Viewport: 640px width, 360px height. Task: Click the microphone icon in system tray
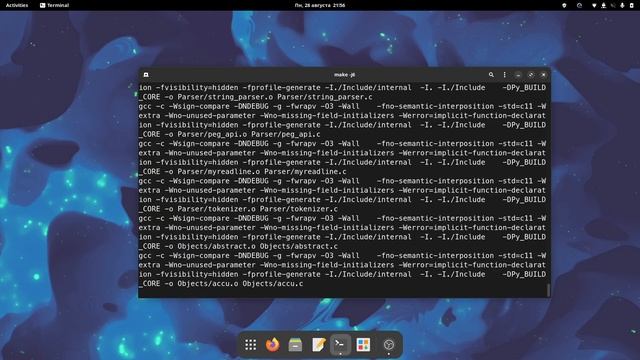click(622, 5)
